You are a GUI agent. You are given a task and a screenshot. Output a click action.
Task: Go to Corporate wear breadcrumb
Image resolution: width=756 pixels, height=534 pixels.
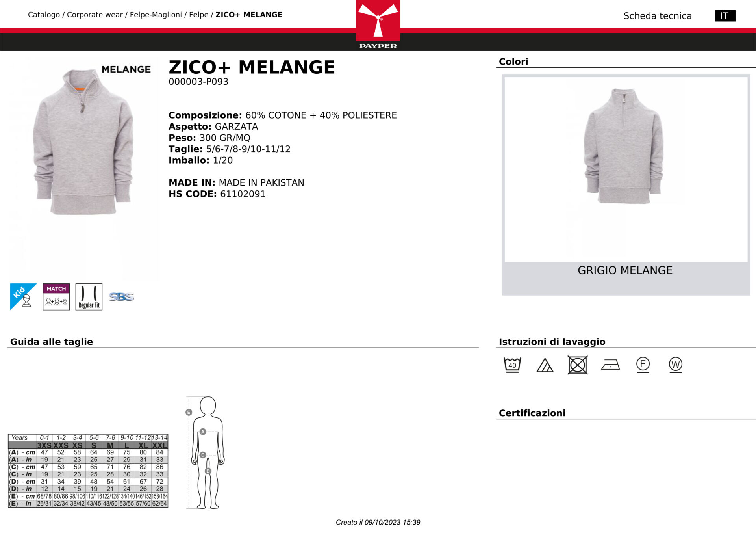click(x=95, y=15)
